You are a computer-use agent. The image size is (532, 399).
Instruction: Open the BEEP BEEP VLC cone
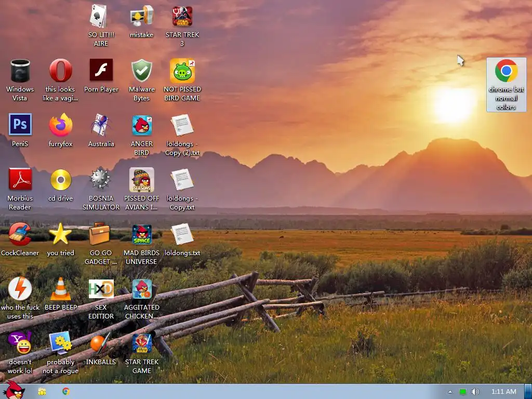[x=61, y=289]
